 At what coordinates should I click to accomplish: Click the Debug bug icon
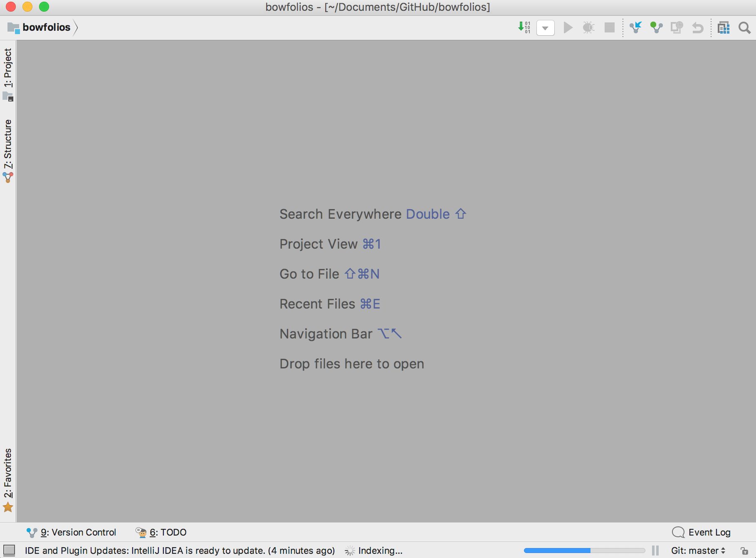click(x=588, y=28)
